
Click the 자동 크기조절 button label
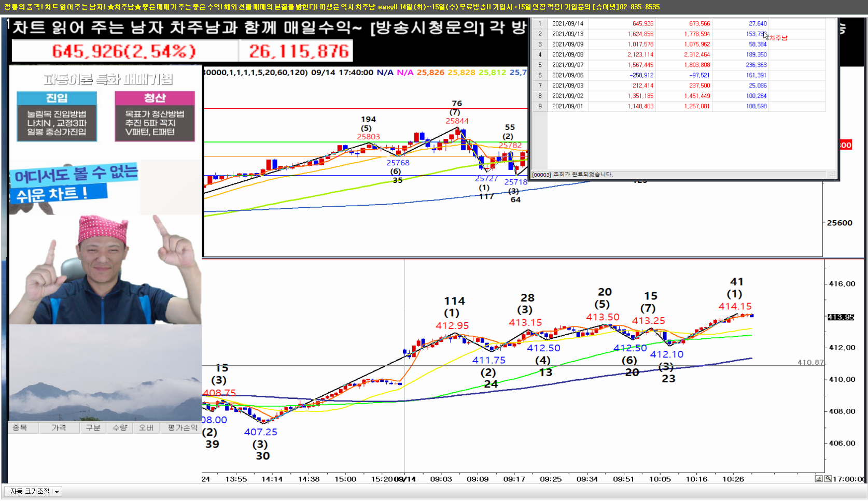[30, 491]
